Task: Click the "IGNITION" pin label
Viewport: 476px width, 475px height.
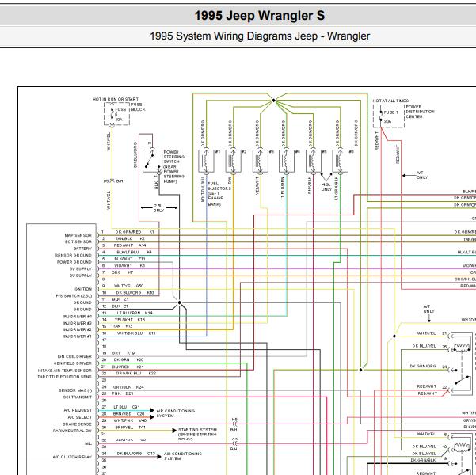Action: click(x=82, y=289)
